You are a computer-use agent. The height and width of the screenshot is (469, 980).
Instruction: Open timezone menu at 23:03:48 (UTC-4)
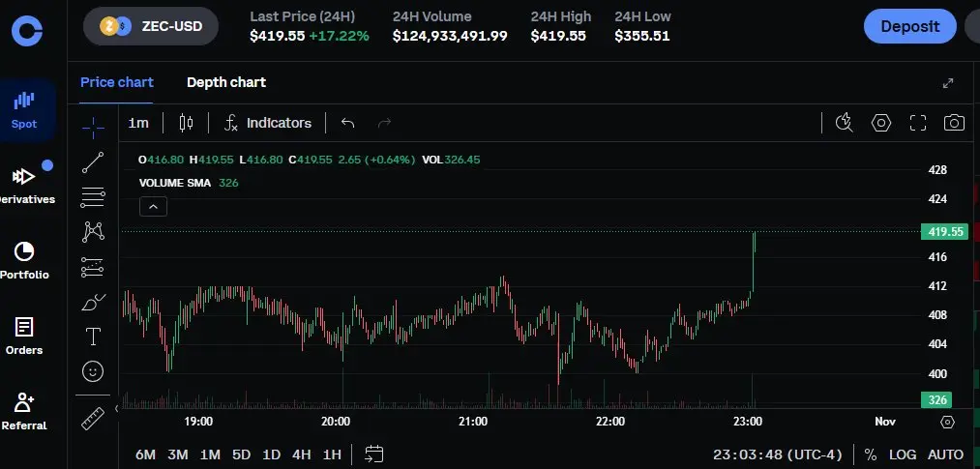[778, 454]
